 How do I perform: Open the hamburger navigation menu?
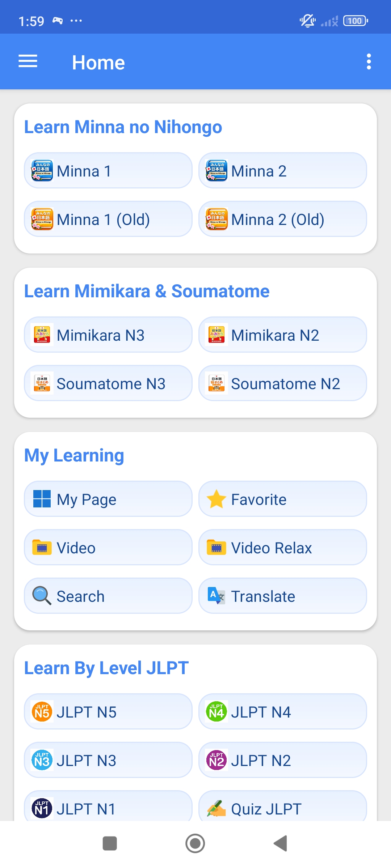pos(28,61)
